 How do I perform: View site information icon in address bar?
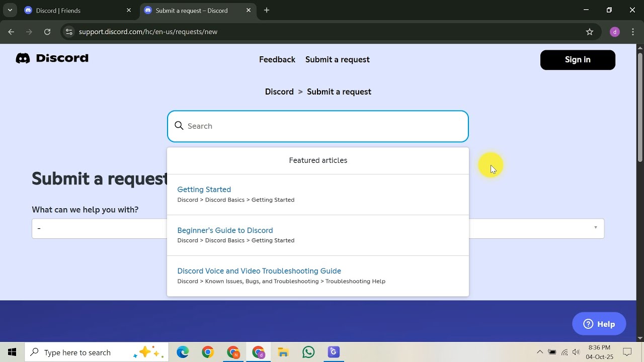(x=69, y=32)
